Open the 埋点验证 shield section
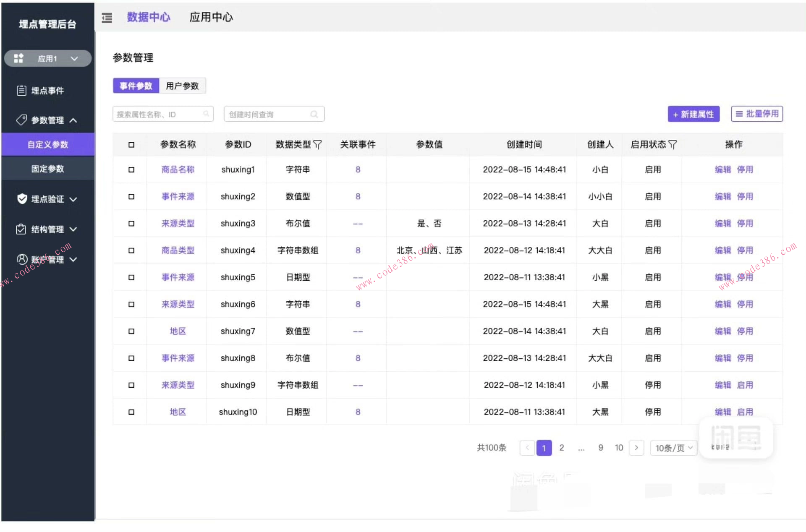The image size is (806, 532). pos(22,199)
